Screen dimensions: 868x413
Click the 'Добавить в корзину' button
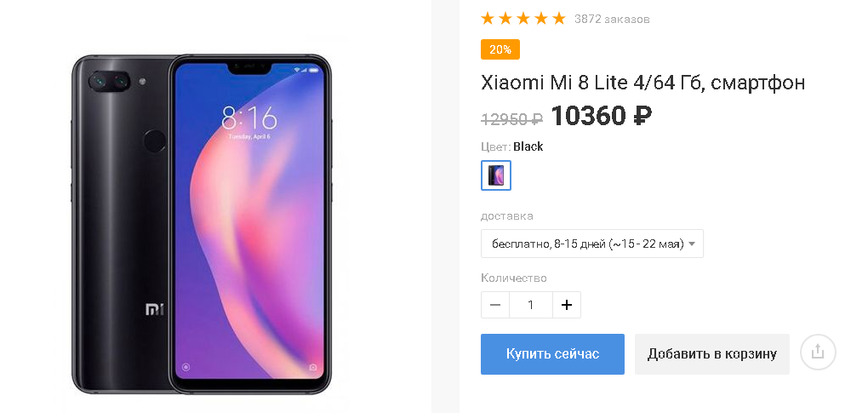[x=712, y=354]
